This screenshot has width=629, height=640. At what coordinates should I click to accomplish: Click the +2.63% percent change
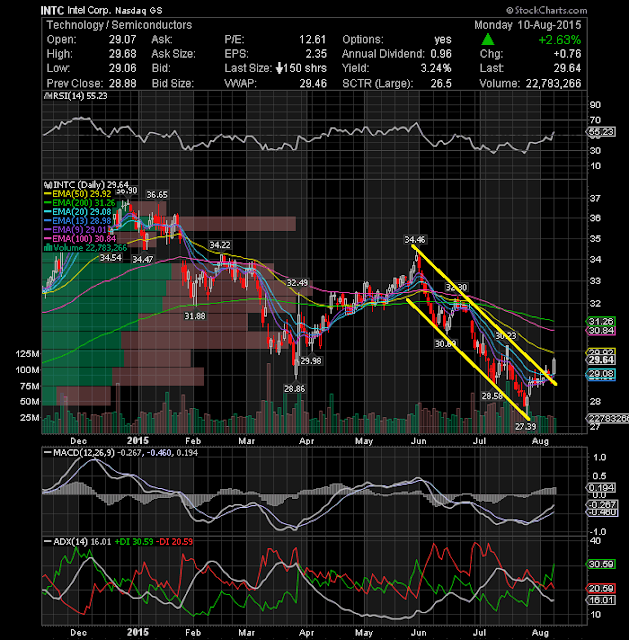(560, 40)
